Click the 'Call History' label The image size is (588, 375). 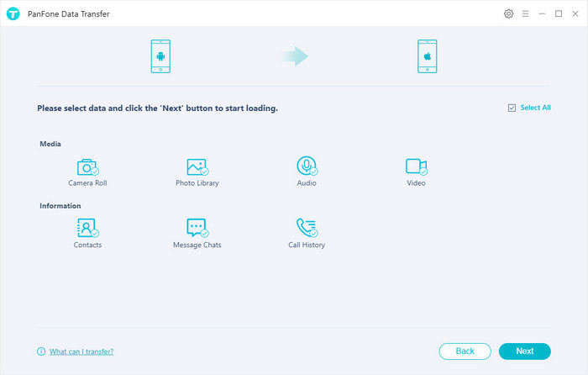(x=307, y=246)
